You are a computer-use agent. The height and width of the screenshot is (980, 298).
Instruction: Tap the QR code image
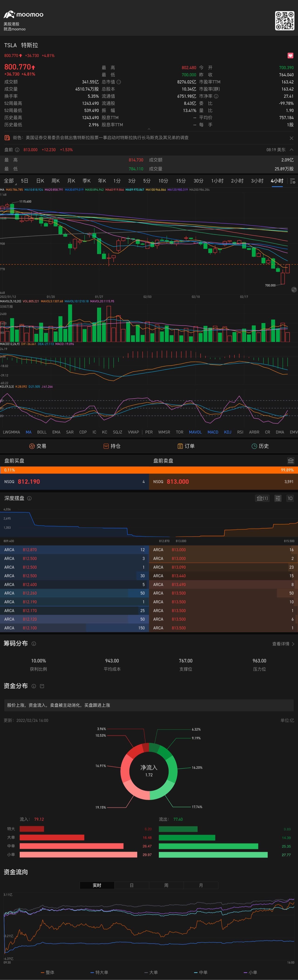click(284, 20)
